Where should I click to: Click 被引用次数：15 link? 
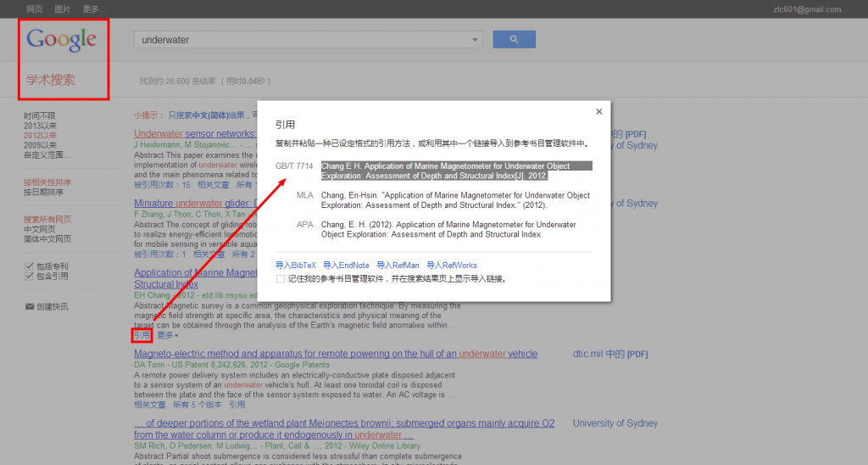point(162,185)
